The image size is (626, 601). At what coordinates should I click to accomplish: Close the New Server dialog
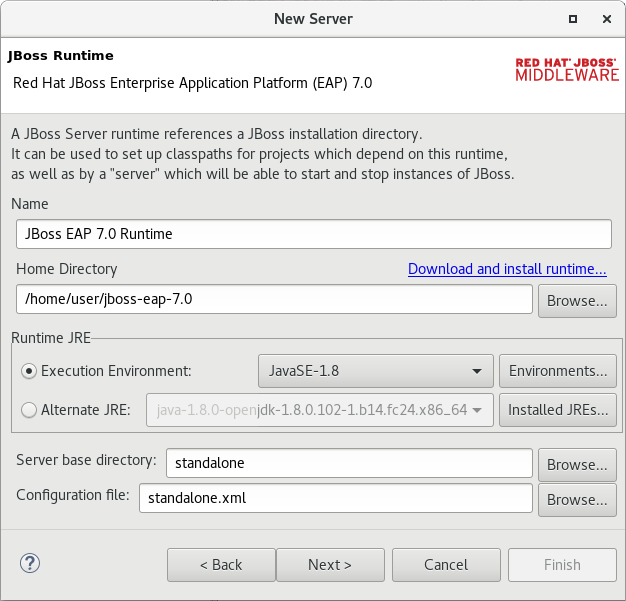(607, 19)
